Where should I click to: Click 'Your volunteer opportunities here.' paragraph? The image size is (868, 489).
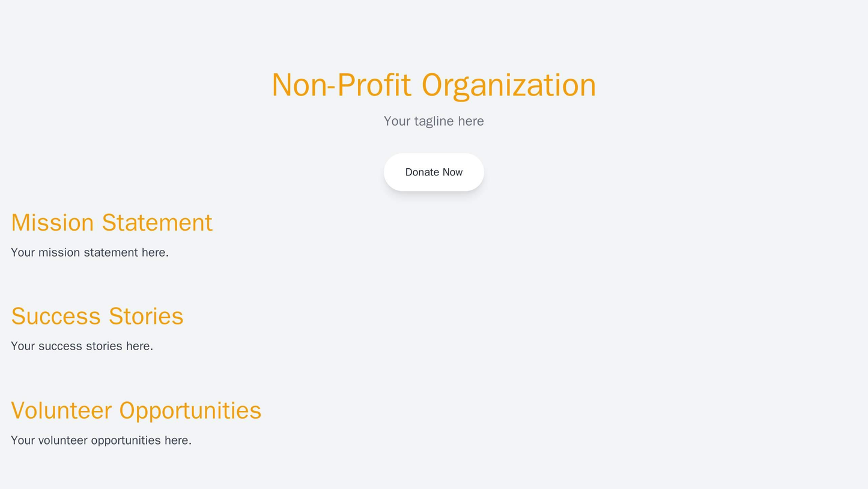[101, 441]
